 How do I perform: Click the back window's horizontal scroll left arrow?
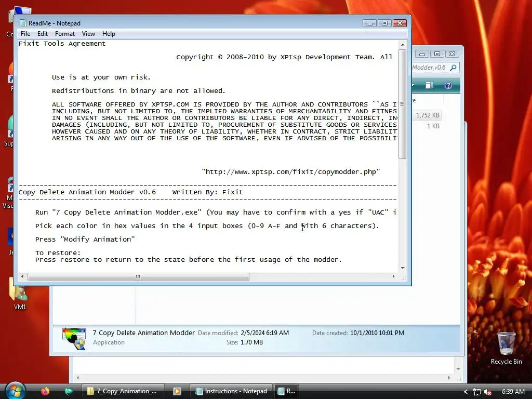tap(78, 378)
